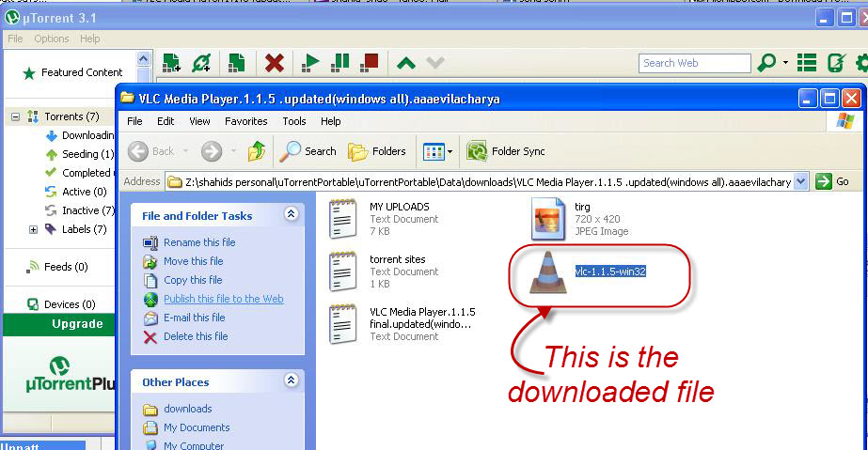The width and height of the screenshot is (868, 450).
Task: Click Move this file link
Action: tap(193, 261)
